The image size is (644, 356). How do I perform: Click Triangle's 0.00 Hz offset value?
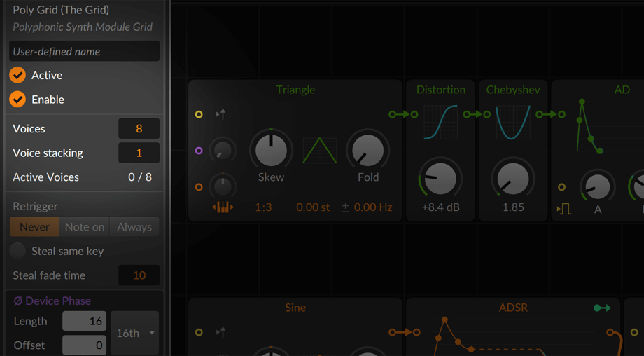coord(373,207)
